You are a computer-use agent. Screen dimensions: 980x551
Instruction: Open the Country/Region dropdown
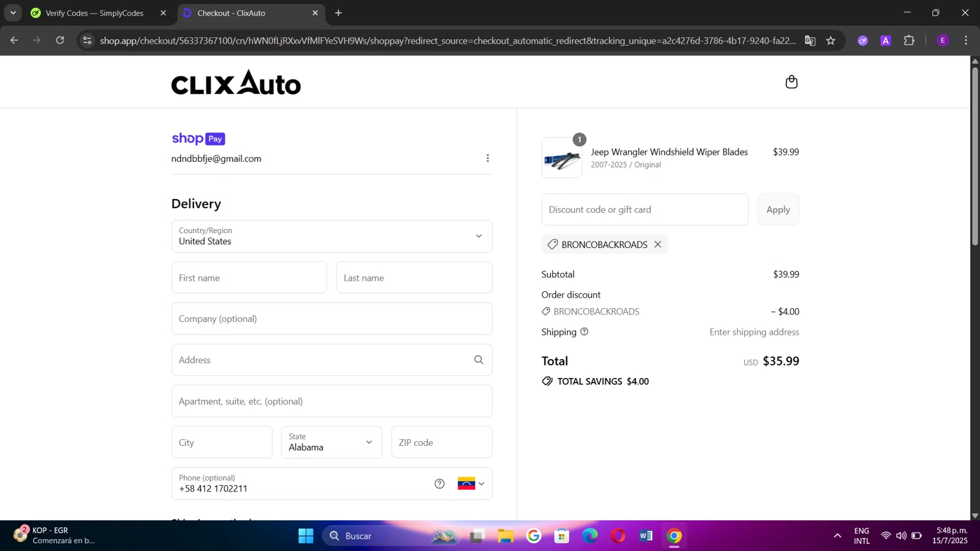point(331,236)
